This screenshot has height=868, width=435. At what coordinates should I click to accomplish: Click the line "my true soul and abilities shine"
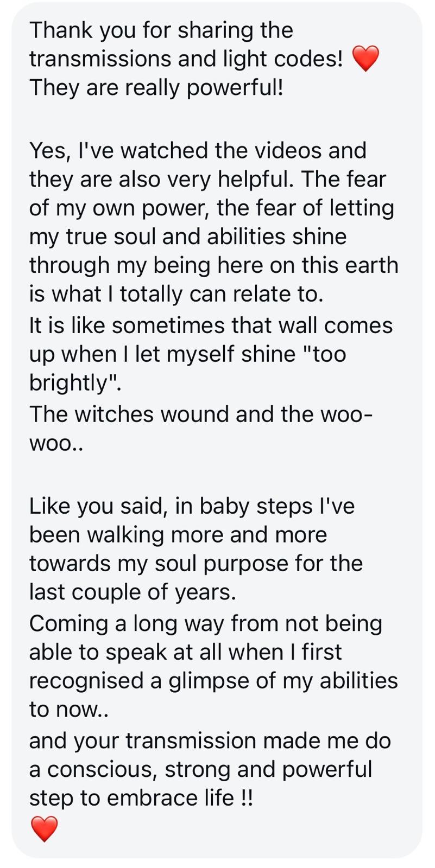[x=187, y=237]
